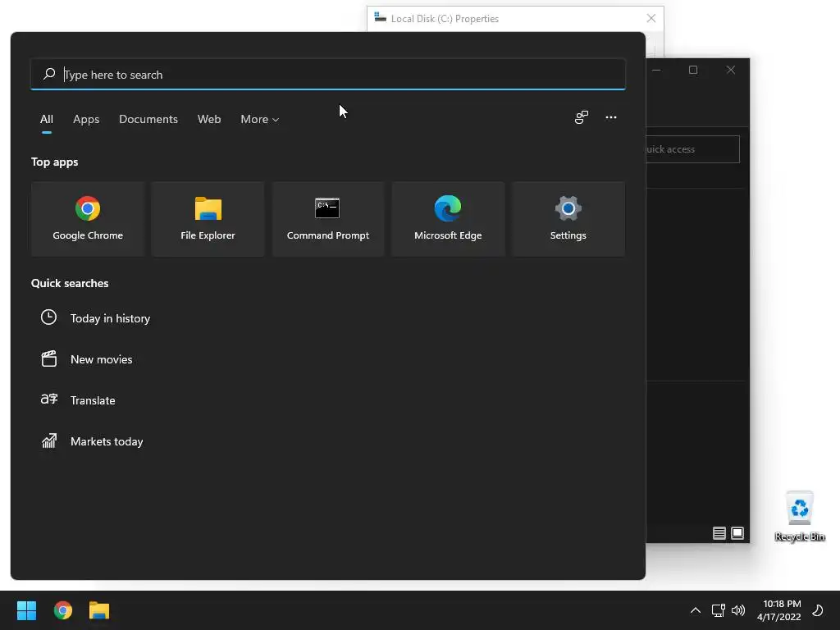Open the taskbar clock and date
The image size is (840, 630).
[779, 610]
